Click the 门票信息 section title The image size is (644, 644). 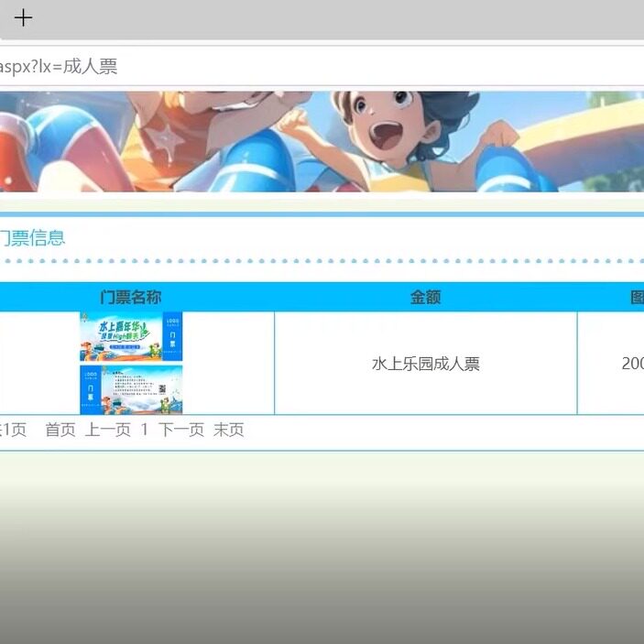pyautogui.click(x=32, y=238)
